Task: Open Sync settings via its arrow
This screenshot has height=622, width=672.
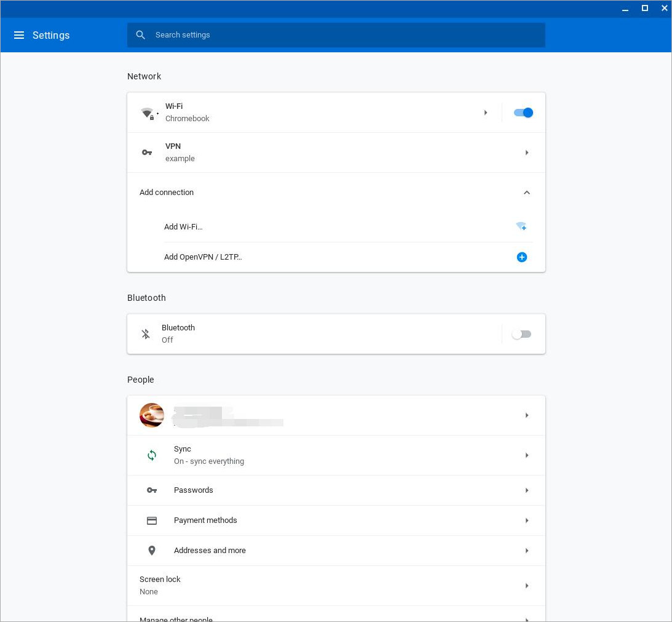Action: click(x=527, y=455)
